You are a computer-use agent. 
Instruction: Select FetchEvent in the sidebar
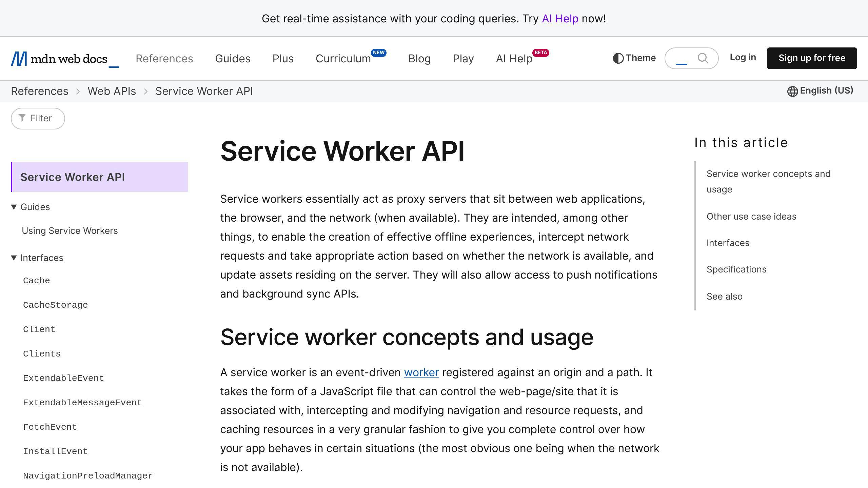pyautogui.click(x=50, y=427)
